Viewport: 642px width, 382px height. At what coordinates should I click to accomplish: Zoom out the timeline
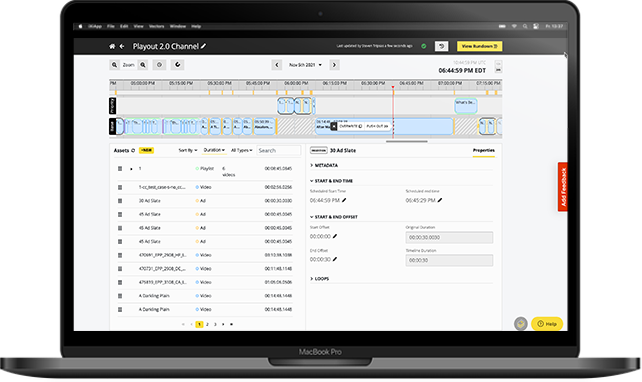point(115,65)
